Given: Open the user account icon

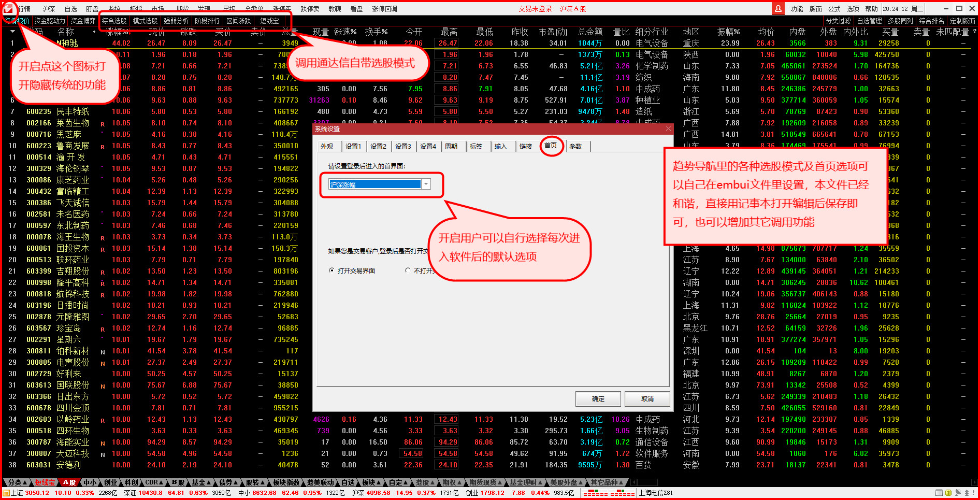Looking at the screenshot, I should point(778,8).
